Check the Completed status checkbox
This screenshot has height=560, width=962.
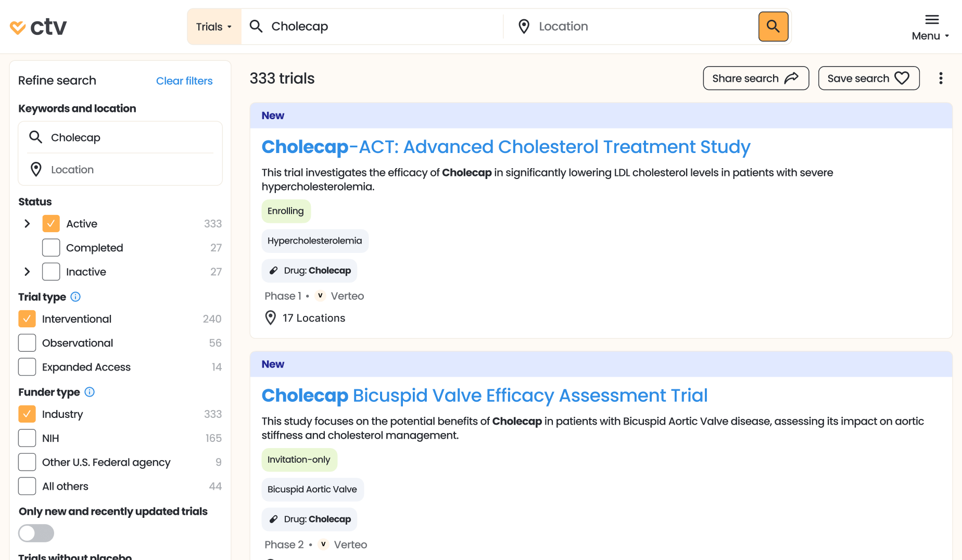coord(51,248)
